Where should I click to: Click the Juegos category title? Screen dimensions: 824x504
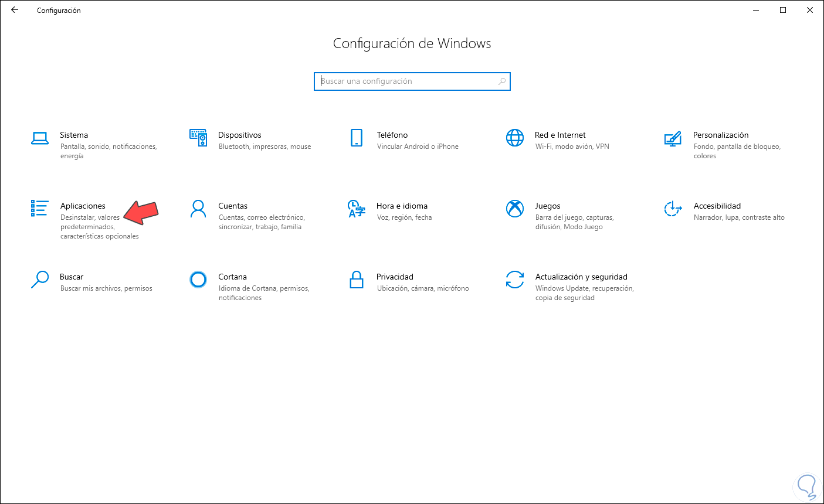[x=548, y=206]
